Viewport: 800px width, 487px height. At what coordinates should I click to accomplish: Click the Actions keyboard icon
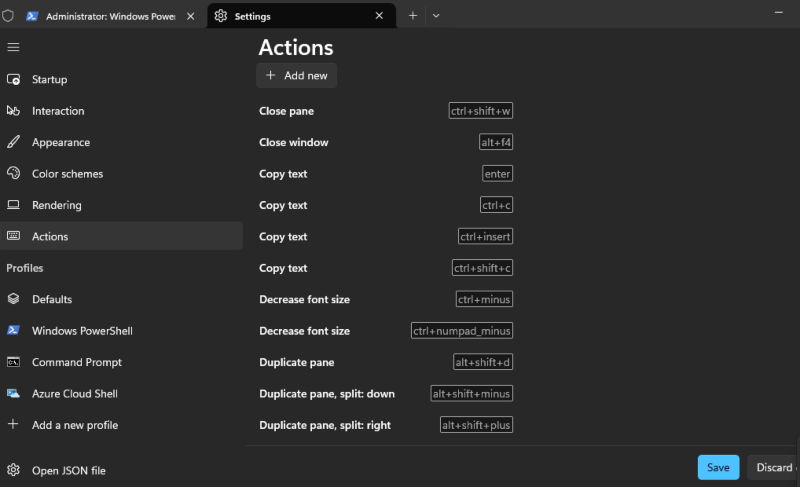13,236
